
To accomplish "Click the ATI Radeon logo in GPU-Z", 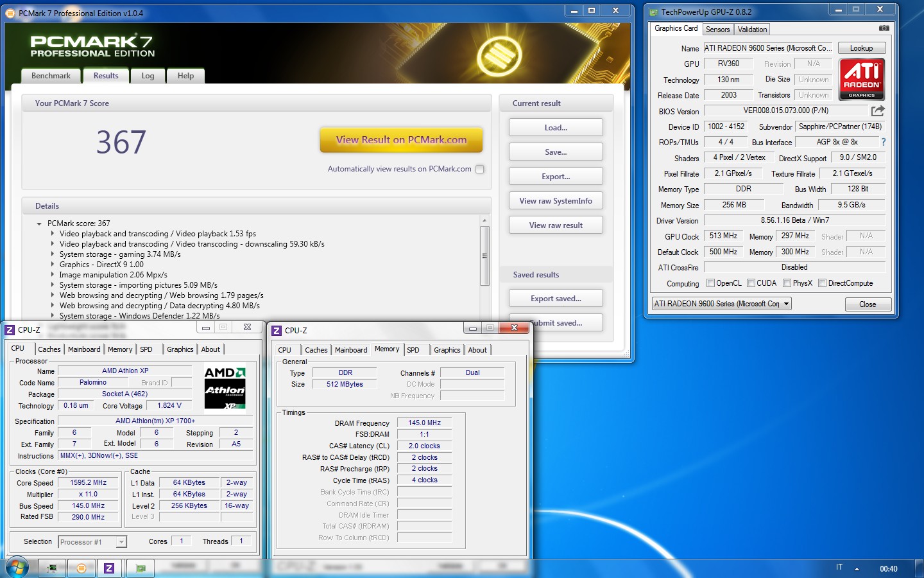I will 862,78.
